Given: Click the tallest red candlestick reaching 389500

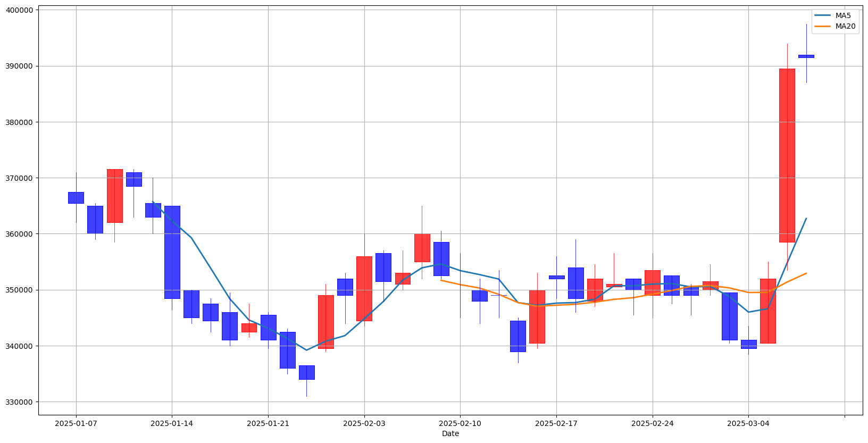Looking at the screenshot, I should [x=787, y=155].
